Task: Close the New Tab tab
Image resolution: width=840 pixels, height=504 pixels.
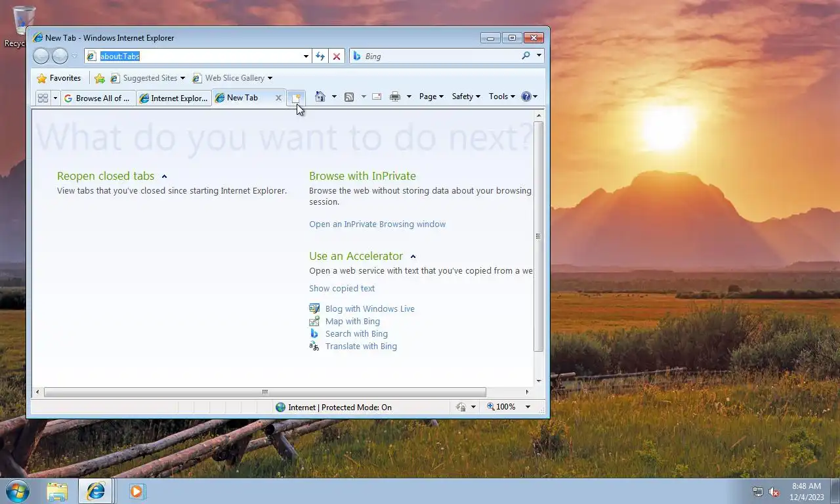Action: (278, 98)
